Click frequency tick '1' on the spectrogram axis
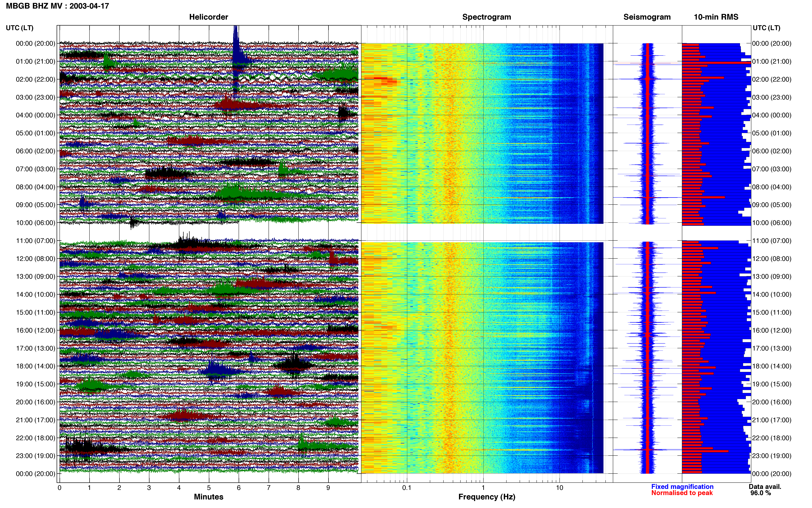The image size is (812, 508). 483,487
